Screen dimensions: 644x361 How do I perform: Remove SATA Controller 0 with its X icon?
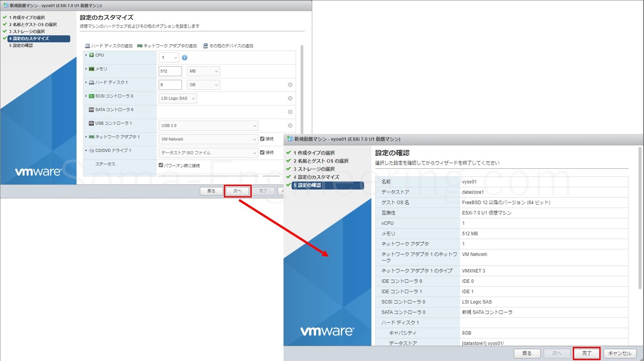(290, 112)
